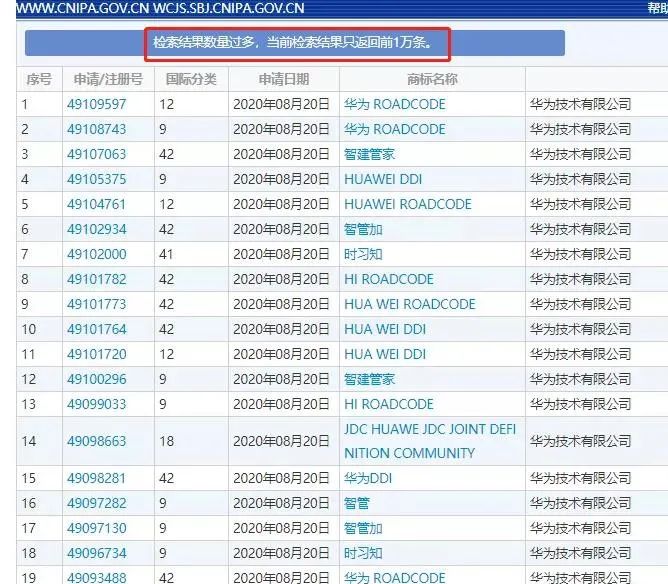Open trademark HUA WEI ROADCODE
Image resolution: width=668 pixels, height=584 pixels.
click(410, 305)
